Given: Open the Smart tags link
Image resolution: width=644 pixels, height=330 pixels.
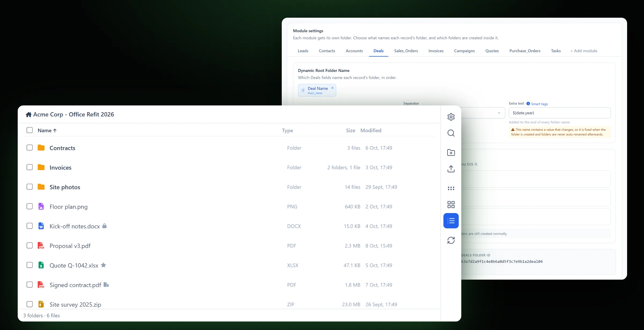Looking at the screenshot, I should (x=539, y=104).
